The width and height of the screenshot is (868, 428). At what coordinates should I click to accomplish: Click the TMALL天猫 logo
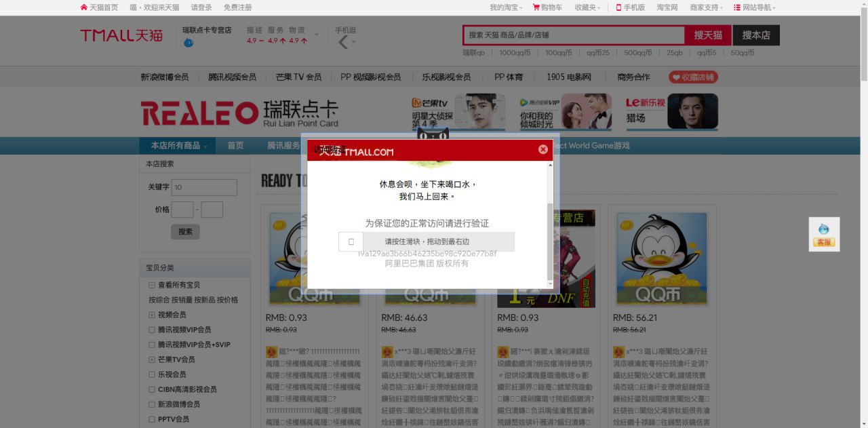click(x=121, y=35)
